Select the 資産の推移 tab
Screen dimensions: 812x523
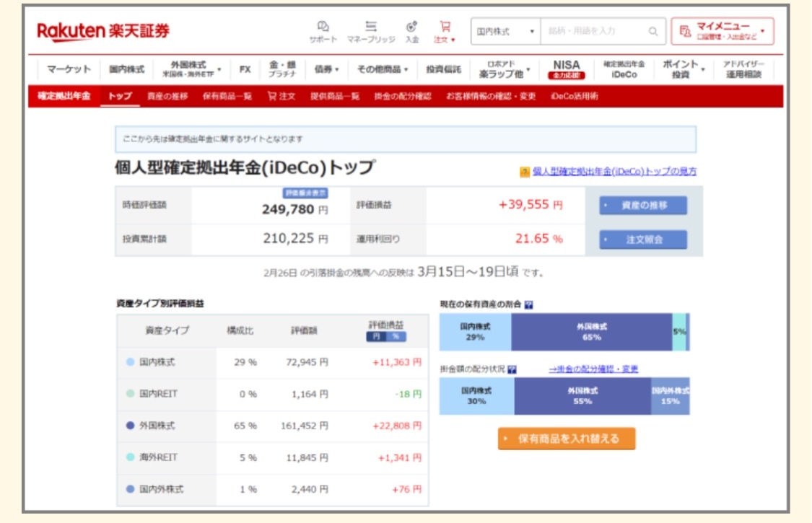click(x=167, y=97)
